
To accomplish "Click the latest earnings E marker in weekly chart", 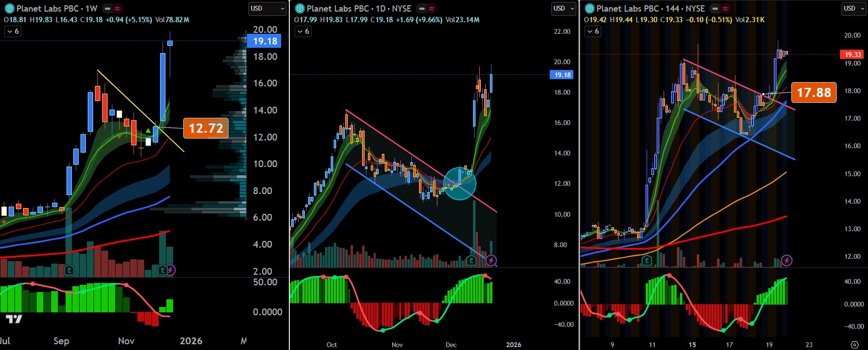I will pyautogui.click(x=163, y=270).
